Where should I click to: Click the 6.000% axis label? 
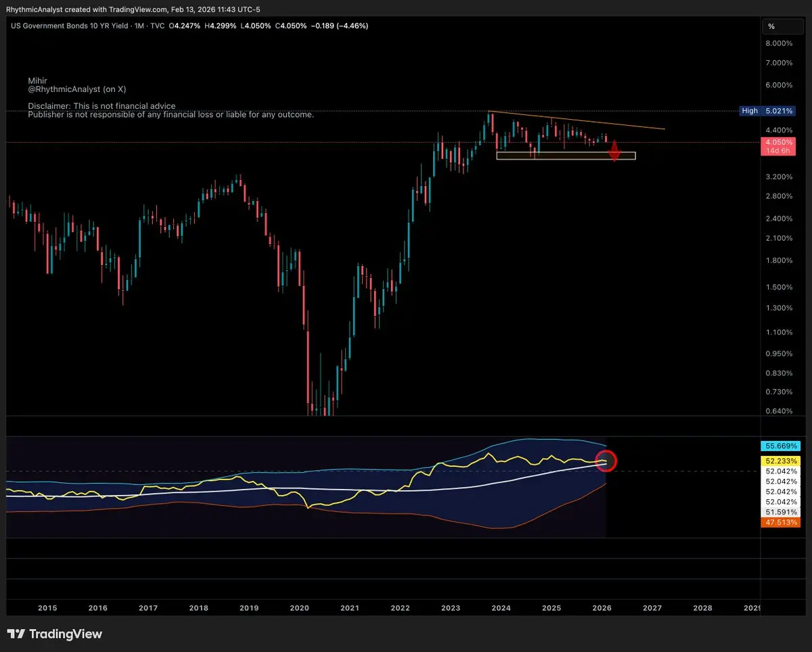click(x=779, y=85)
